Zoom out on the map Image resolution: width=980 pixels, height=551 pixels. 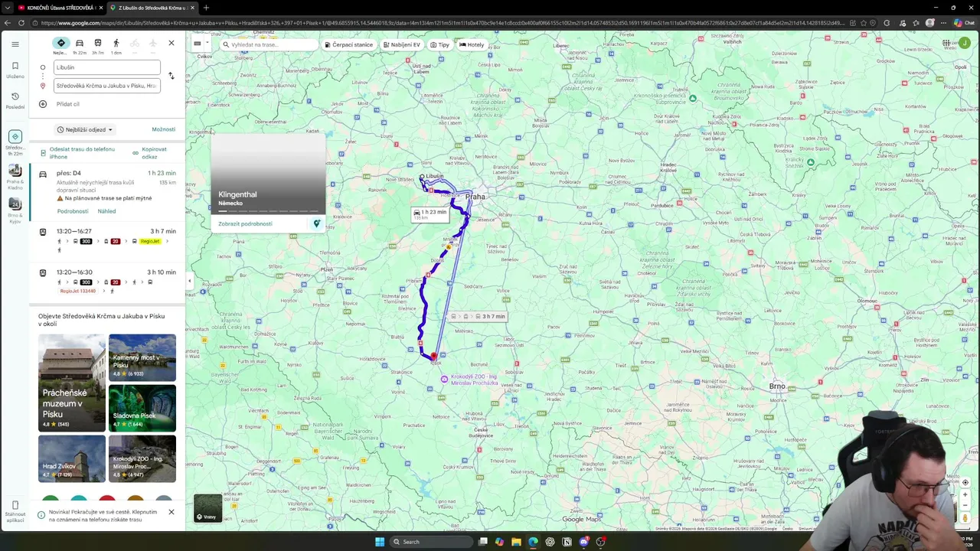[x=965, y=506]
